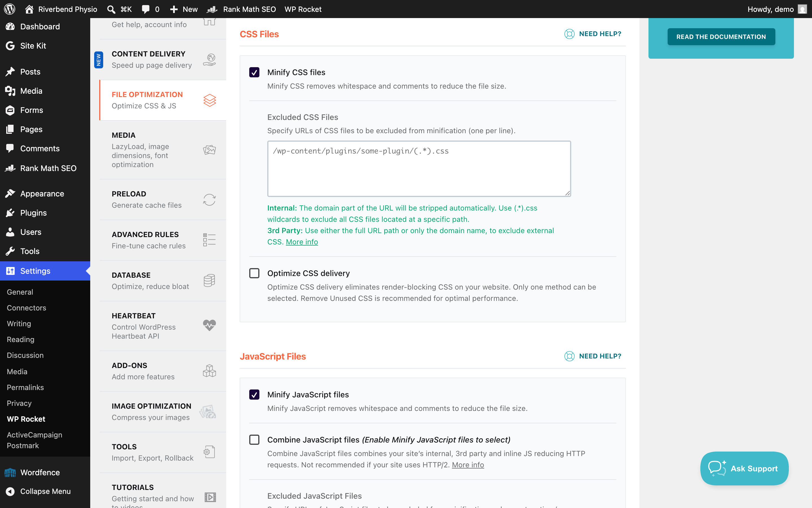Screen dimensions: 812x508
Task: Click the File Optimization layers icon
Action: coord(209,100)
